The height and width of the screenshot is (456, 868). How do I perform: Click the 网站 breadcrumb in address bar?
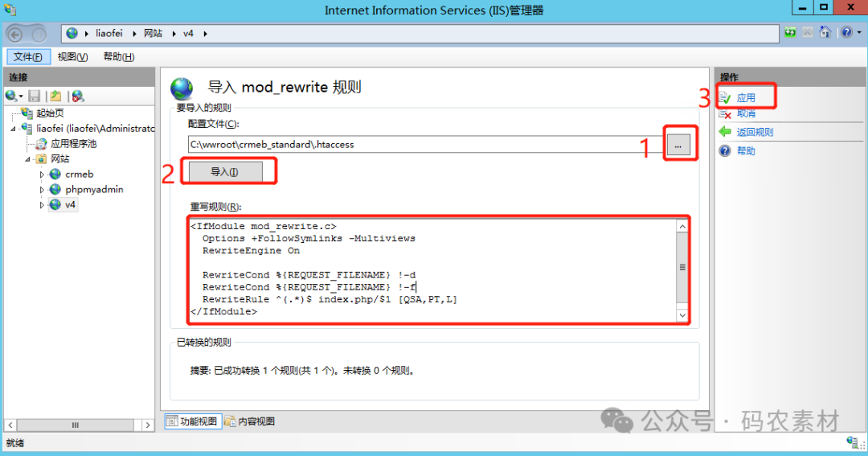153,33
